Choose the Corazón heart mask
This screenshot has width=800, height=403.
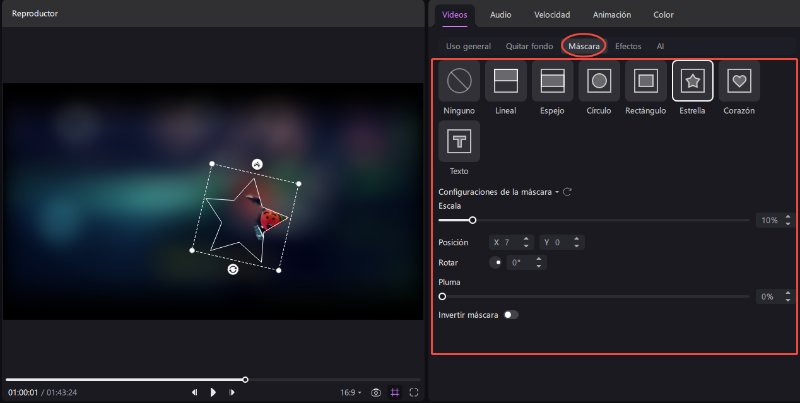point(739,81)
